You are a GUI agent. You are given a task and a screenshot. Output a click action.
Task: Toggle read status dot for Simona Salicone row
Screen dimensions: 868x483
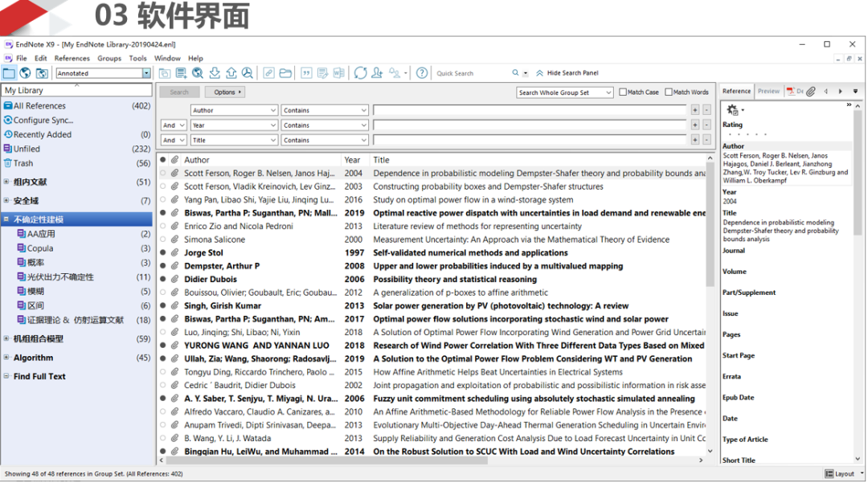click(162, 239)
